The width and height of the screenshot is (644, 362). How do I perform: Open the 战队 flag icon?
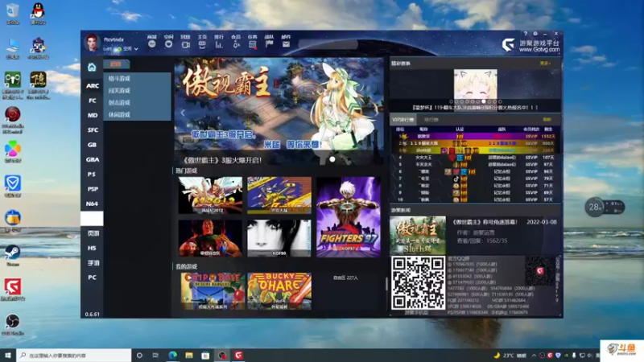[270, 44]
